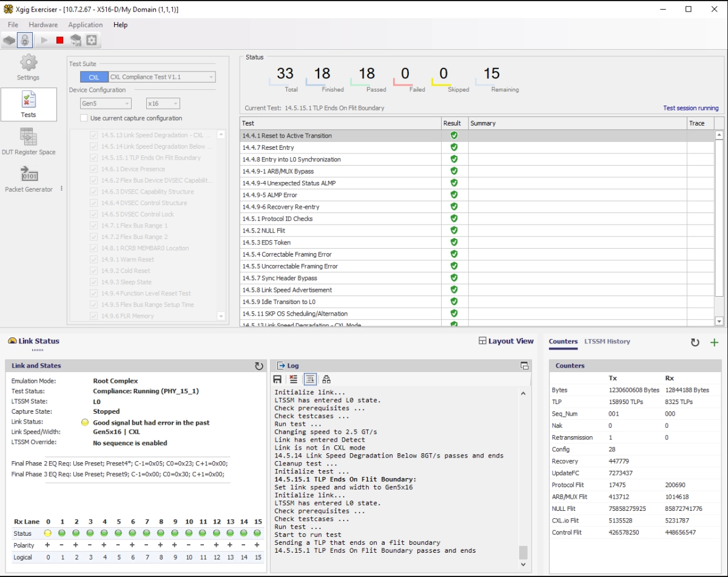Open the Settings sidebar panel

pos(29,67)
